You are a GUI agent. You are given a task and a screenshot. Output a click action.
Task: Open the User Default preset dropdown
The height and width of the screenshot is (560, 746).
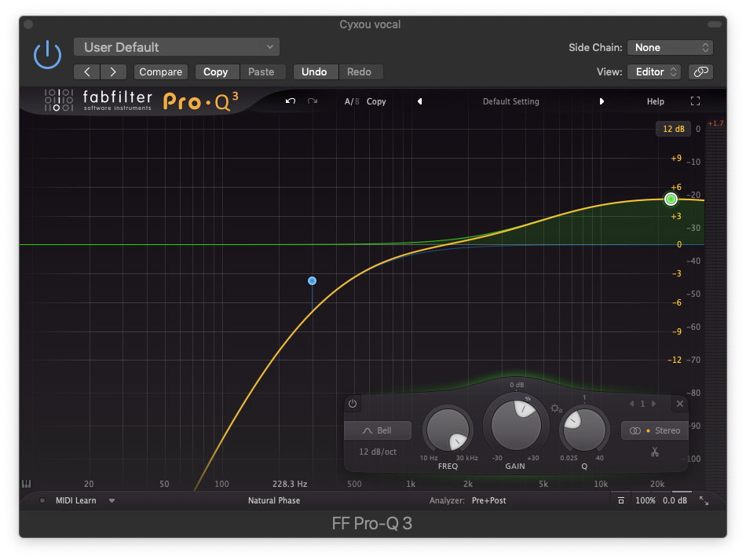point(177,47)
